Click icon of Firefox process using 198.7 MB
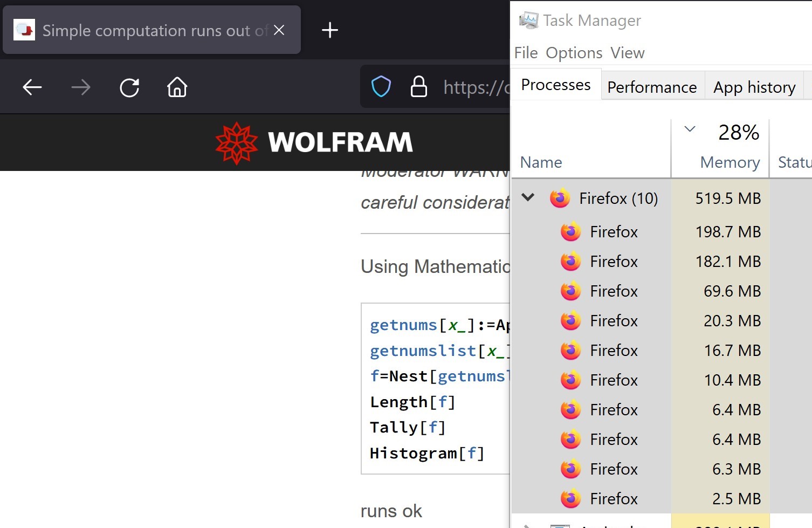The image size is (812, 528). coord(571,232)
